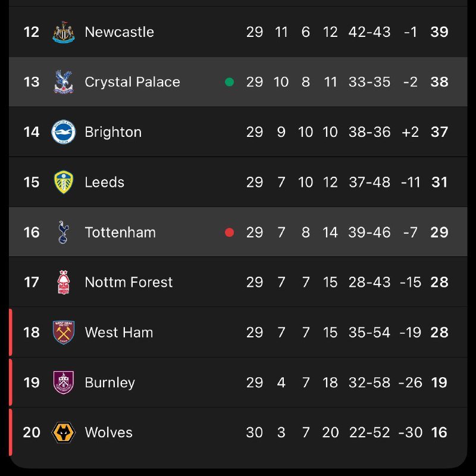Viewport: 476px width, 476px height.
Task: Click the green dot beside Crystal Palace
Action: (x=229, y=82)
